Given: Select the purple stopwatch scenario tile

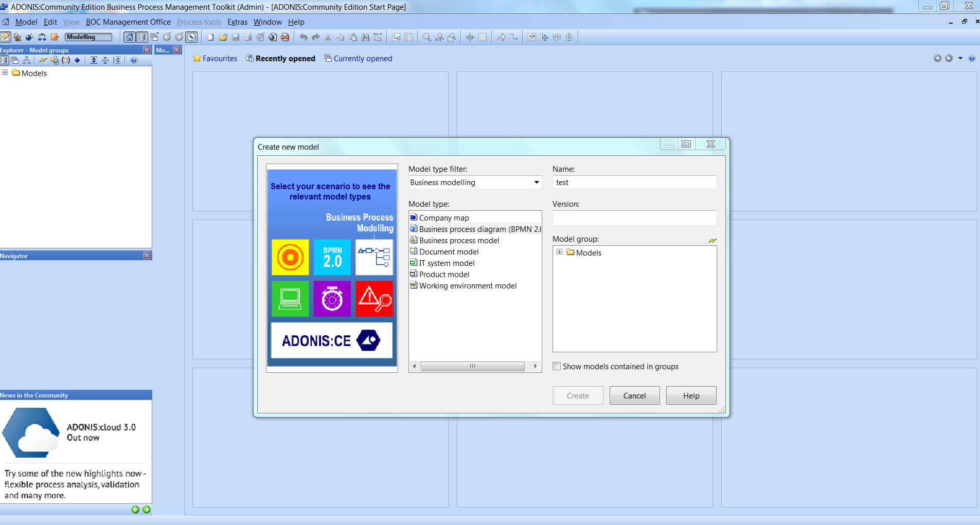Looking at the screenshot, I should click(x=332, y=299).
